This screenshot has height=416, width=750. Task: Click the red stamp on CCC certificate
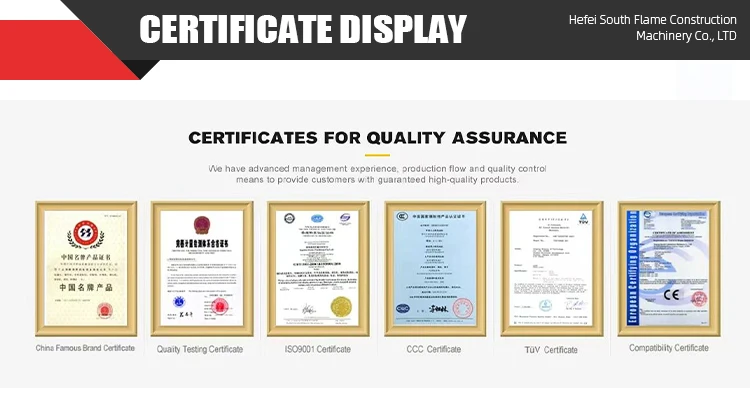pos(462,307)
